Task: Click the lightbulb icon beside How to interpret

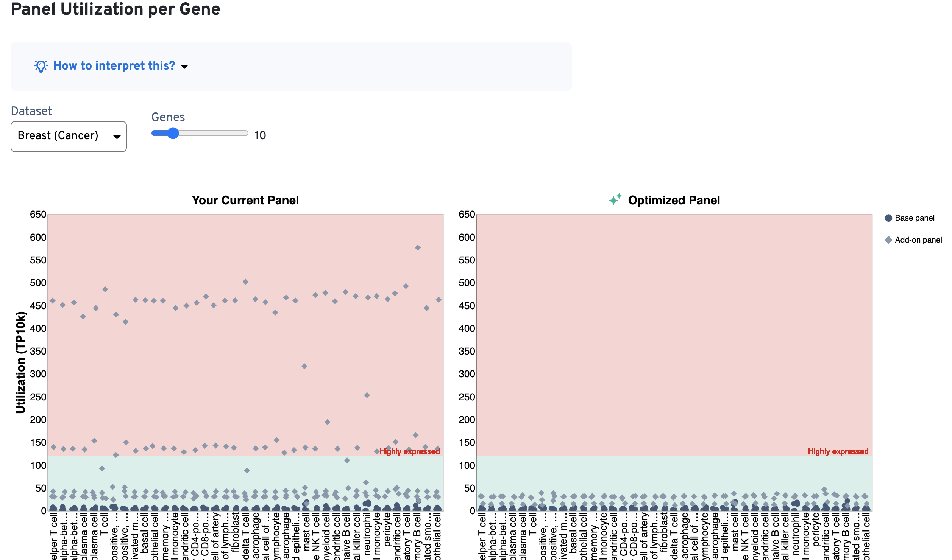Action: (x=41, y=66)
